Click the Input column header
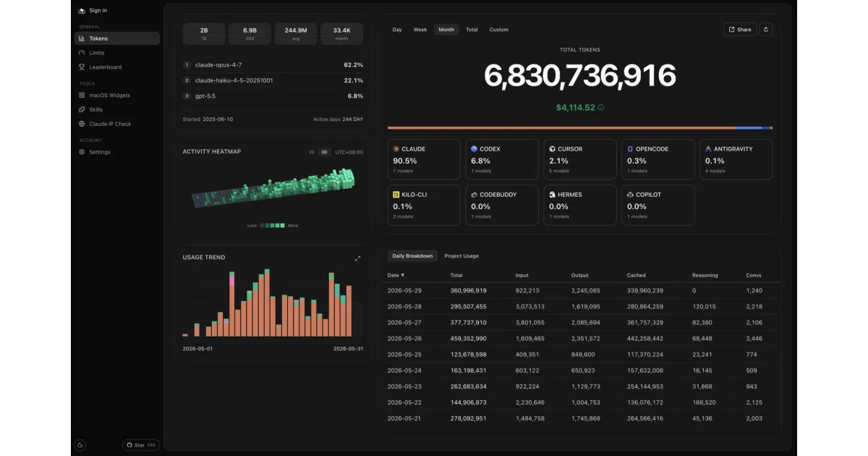Viewport: 868px width, 456px height. click(522, 276)
